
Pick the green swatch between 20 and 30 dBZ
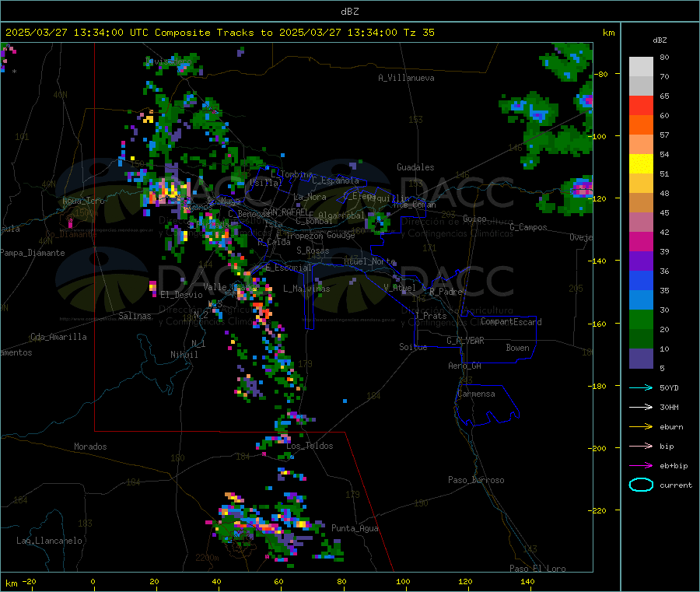pos(641,319)
